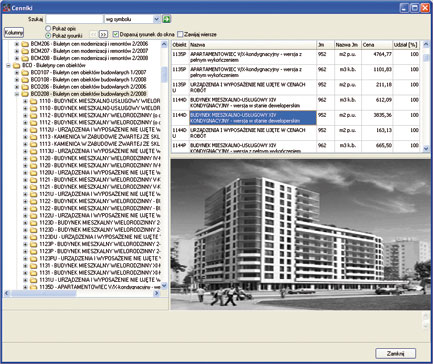Select the Pokaż rysunki radio button

(48, 35)
